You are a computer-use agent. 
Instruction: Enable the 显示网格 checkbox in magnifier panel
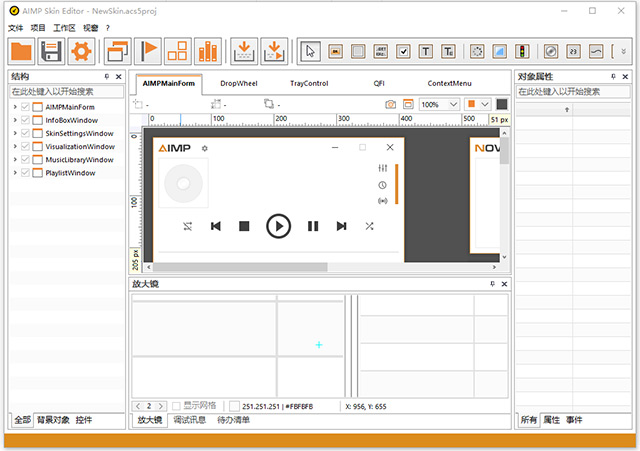click(176, 406)
